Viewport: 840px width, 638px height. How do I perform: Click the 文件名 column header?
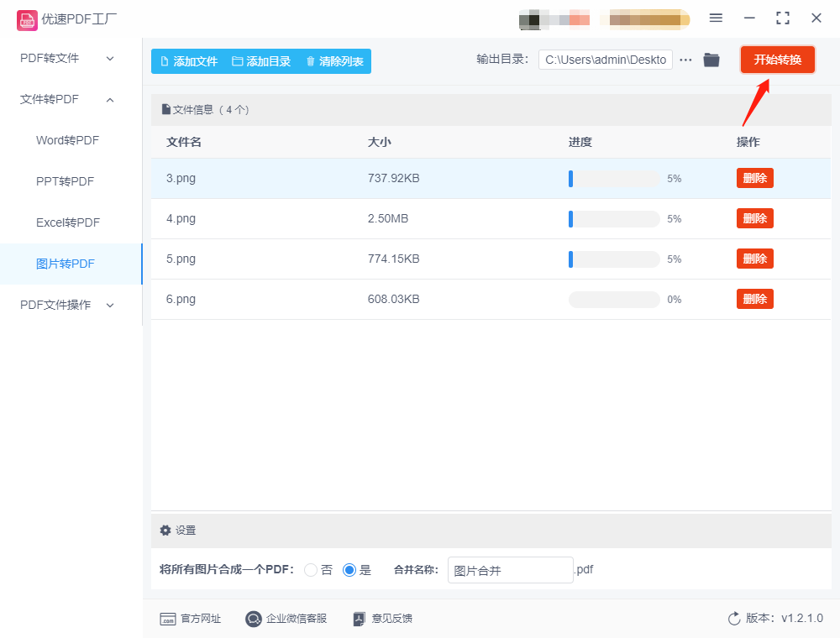pyautogui.click(x=184, y=142)
